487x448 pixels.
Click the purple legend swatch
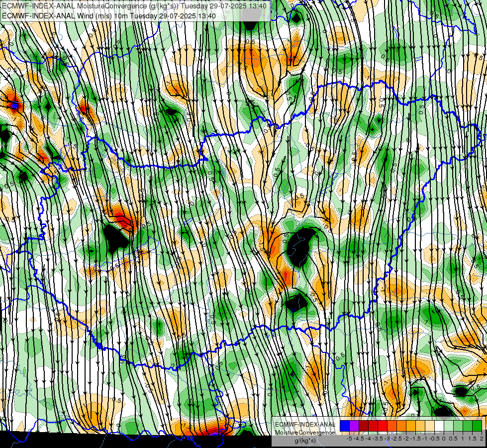click(x=354, y=426)
